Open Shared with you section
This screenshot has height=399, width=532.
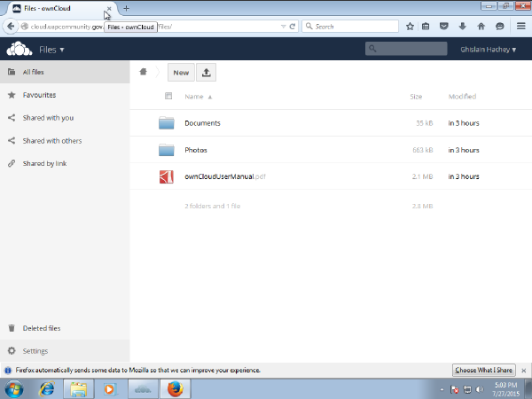(65, 118)
